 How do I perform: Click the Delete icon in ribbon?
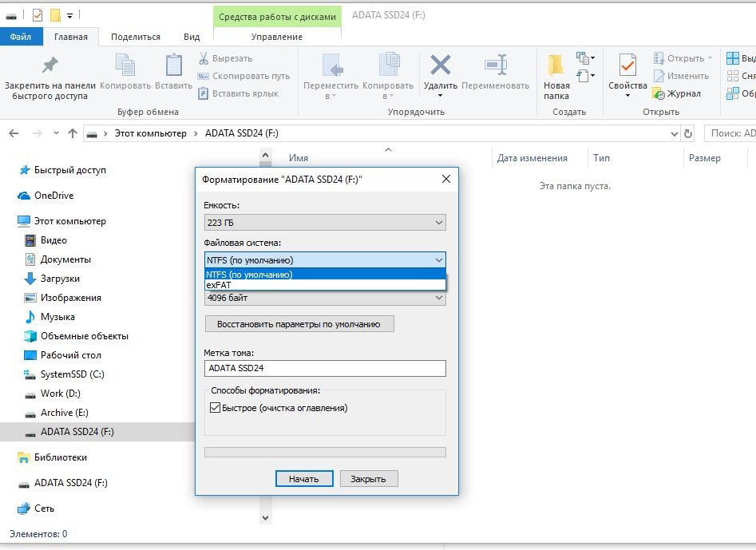click(440, 65)
